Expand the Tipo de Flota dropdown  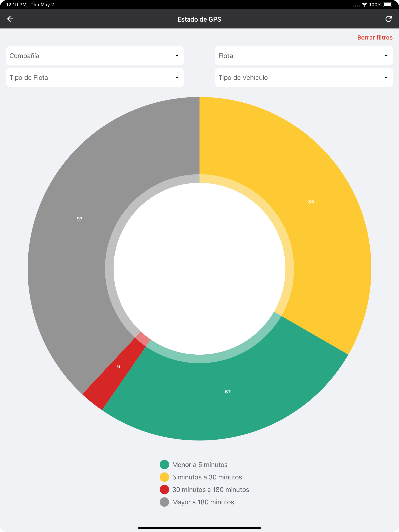pos(95,78)
